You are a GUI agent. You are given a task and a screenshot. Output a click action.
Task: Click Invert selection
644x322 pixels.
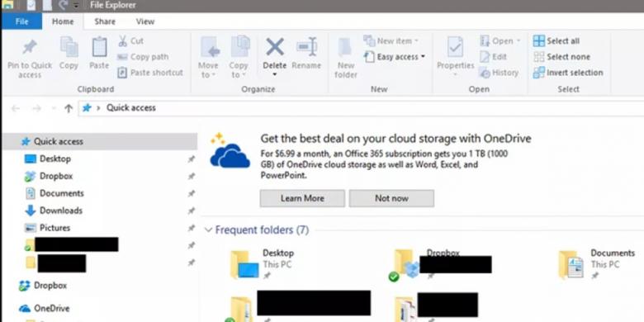pos(568,73)
